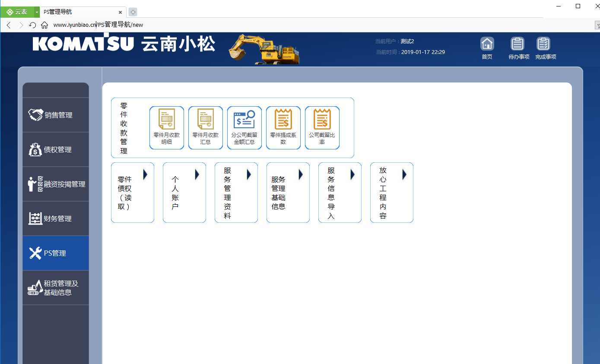Select 债权管理 in sidebar menu
The image size is (600, 364).
point(56,149)
